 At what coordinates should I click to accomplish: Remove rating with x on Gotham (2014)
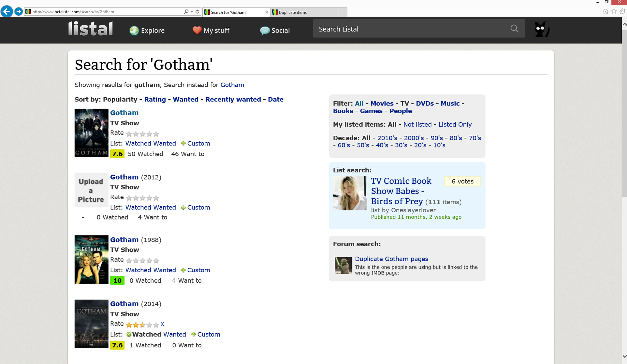click(x=162, y=324)
